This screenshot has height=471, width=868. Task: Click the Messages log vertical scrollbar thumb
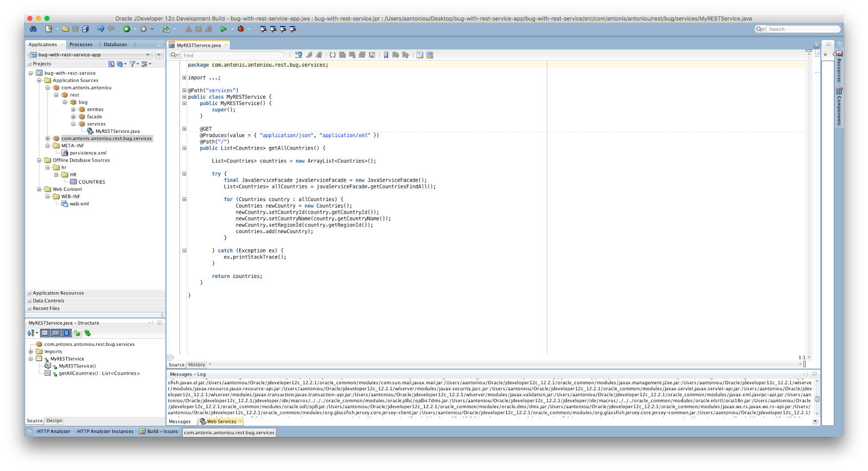(x=817, y=399)
